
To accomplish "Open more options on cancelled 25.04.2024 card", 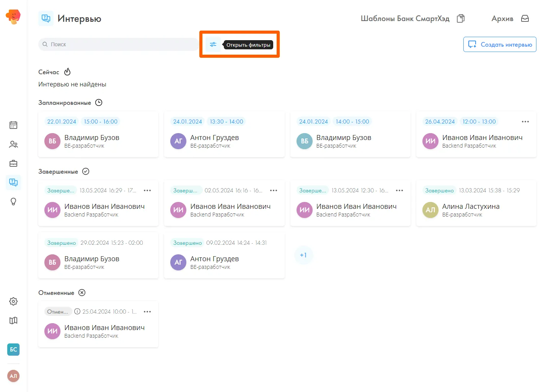I will point(147,312).
